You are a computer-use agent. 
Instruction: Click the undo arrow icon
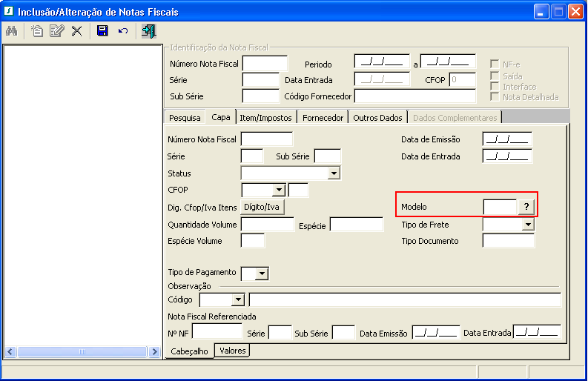click(x=123, y=31)
